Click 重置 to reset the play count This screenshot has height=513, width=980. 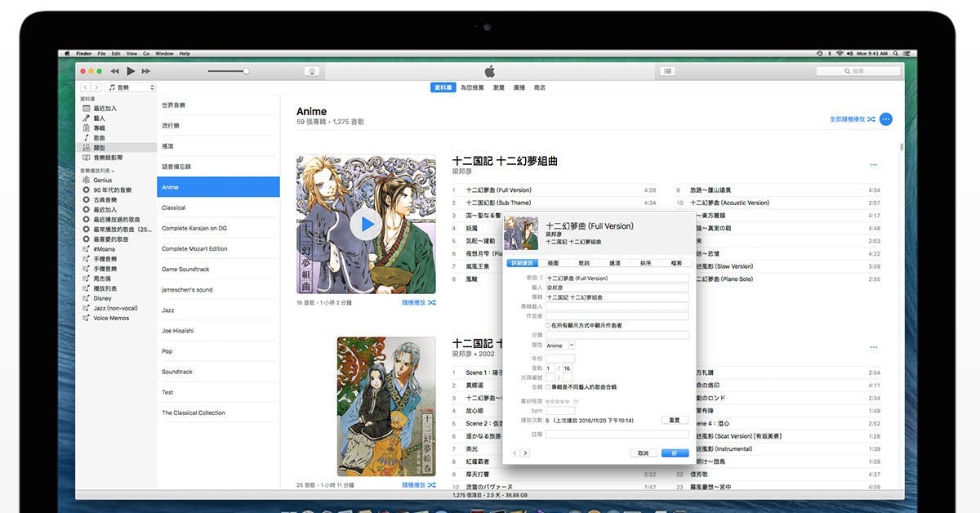pyautogui.click(x=673, y=419)
